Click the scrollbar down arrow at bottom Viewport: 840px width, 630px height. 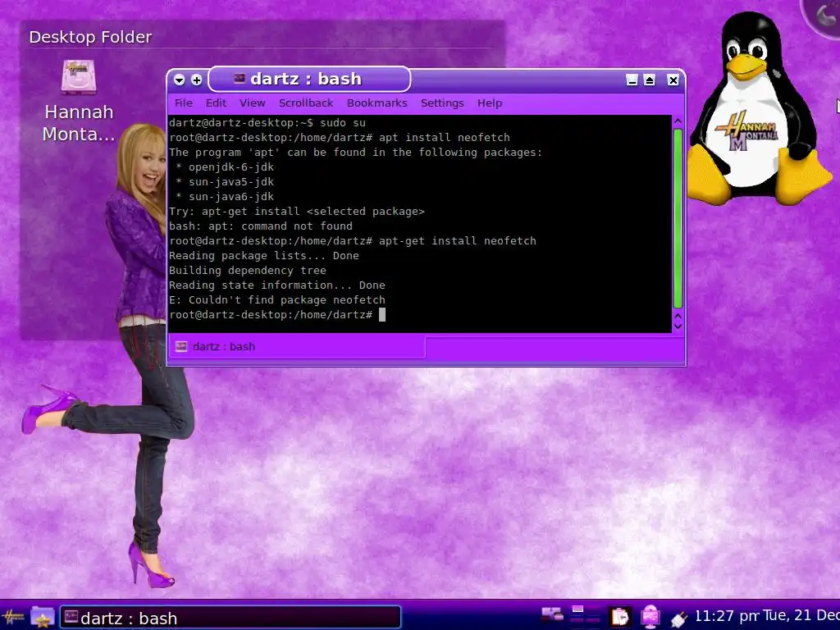(x=678, y=326)
